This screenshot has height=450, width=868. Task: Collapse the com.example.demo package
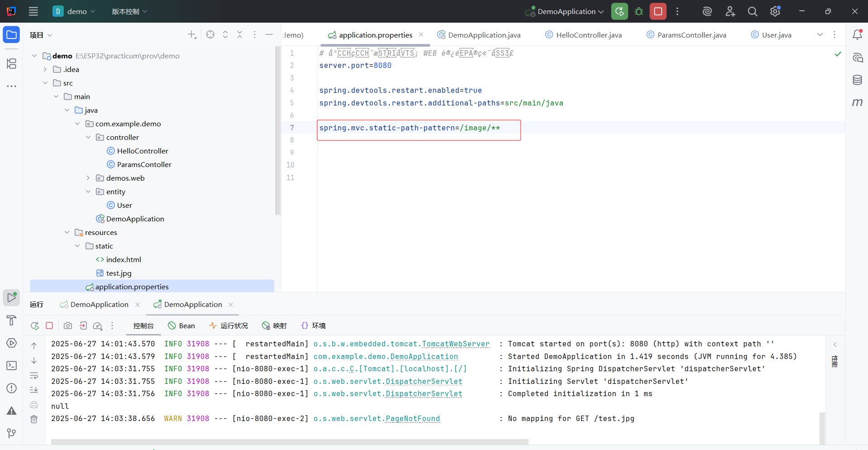click(x=77, y=123)
